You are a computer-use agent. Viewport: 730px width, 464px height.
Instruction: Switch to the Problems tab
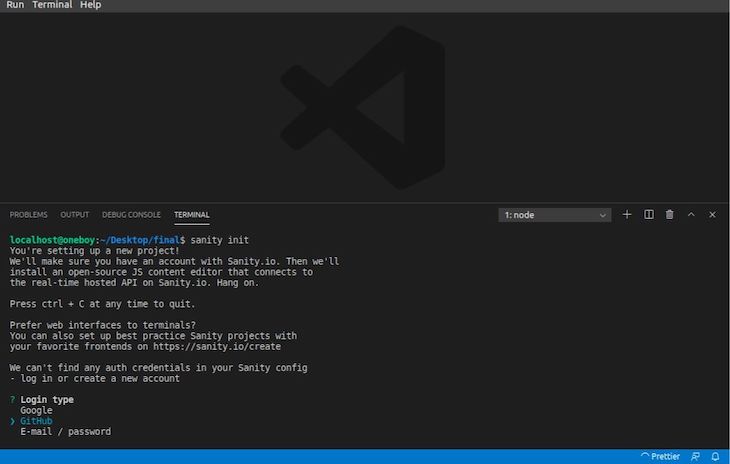pyautogui.click(x=28, y=215)
